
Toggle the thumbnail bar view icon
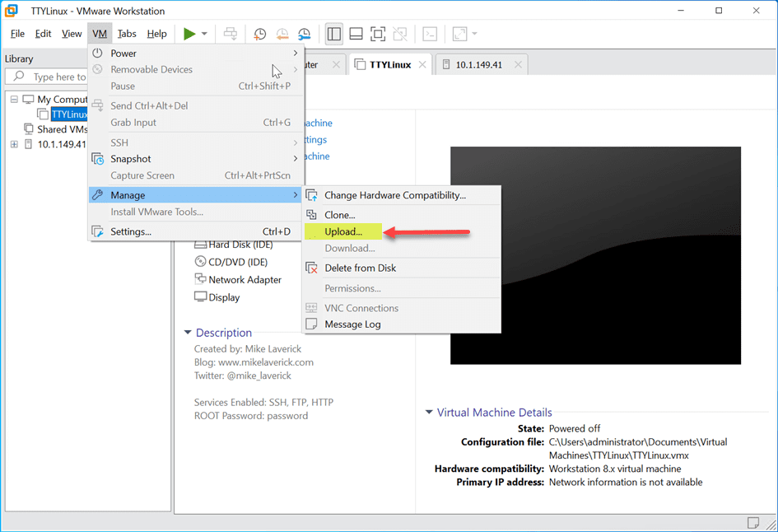tap(356, 34)
